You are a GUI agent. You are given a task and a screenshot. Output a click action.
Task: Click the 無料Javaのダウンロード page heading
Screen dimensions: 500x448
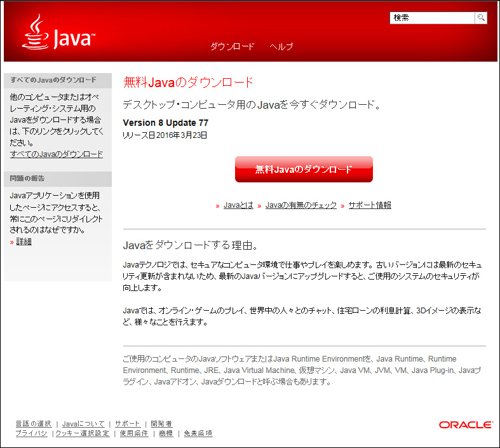point(188,82)
